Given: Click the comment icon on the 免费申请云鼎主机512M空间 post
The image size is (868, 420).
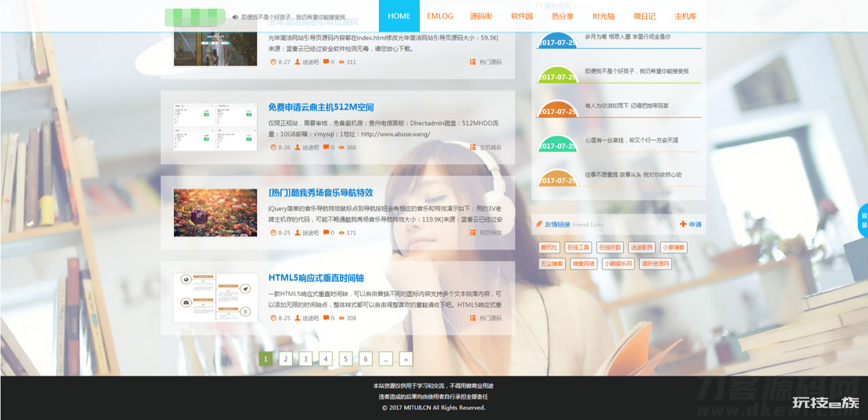Looking at the screenshot, I should [x=326, y=147].
